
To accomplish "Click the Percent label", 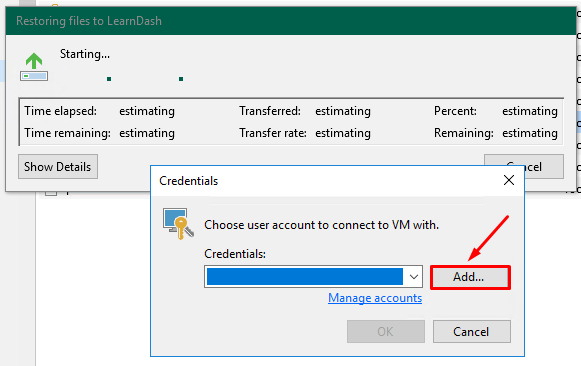I will 455,111.
